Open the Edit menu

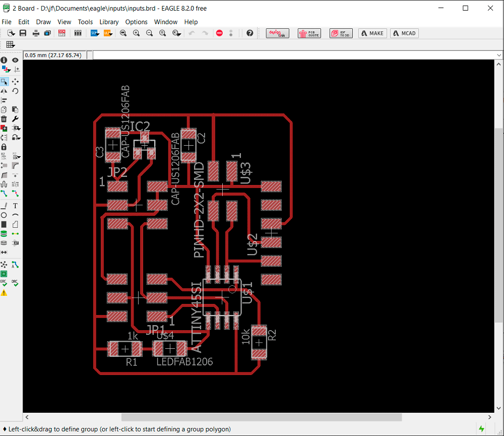(x=24, y=22)
